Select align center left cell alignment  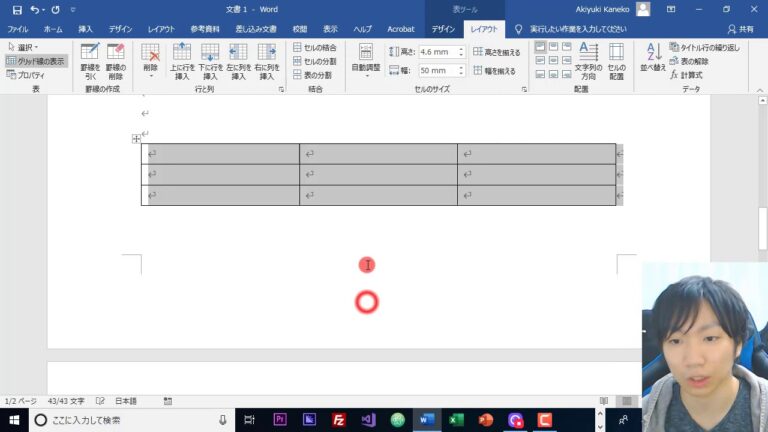[x=540, y=60]
